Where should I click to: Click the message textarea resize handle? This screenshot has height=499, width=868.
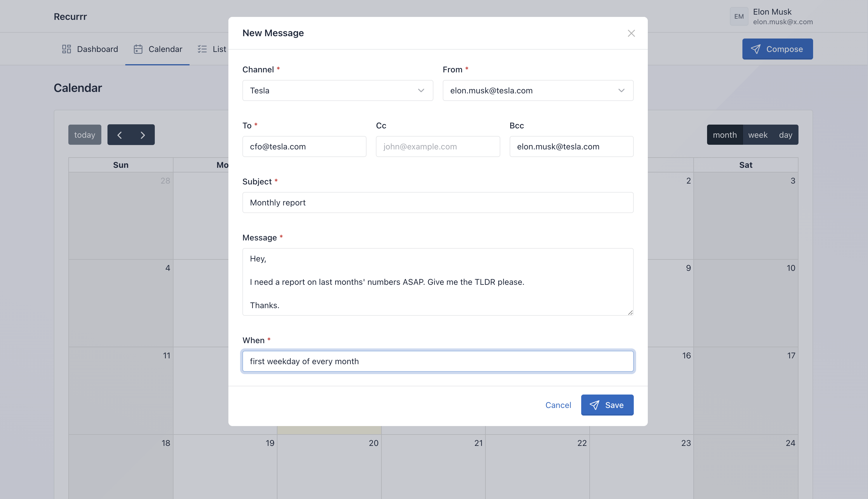point(630,312)
